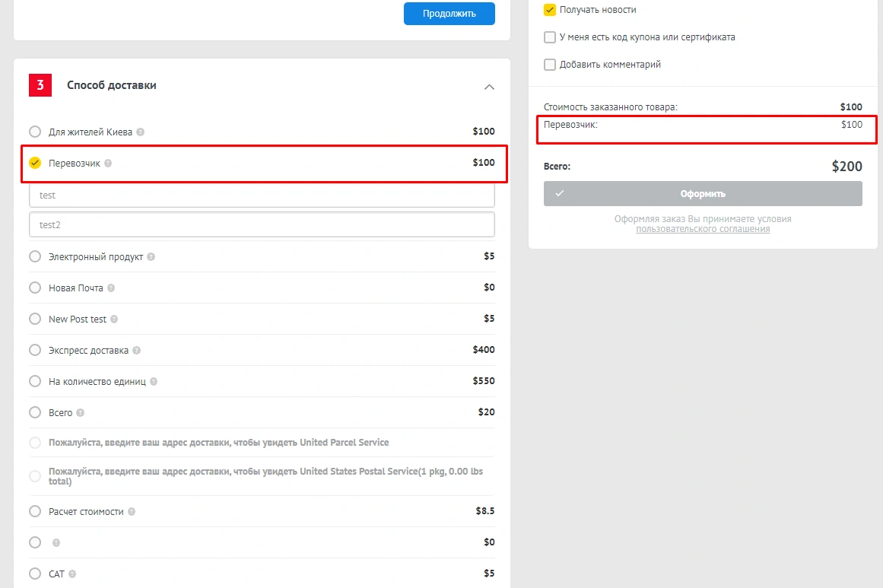This screenshot has width=883, height=588.
Task: Click help icon next to Для жителей Киева
Action: pyautogui.click(x=141, y=132)
